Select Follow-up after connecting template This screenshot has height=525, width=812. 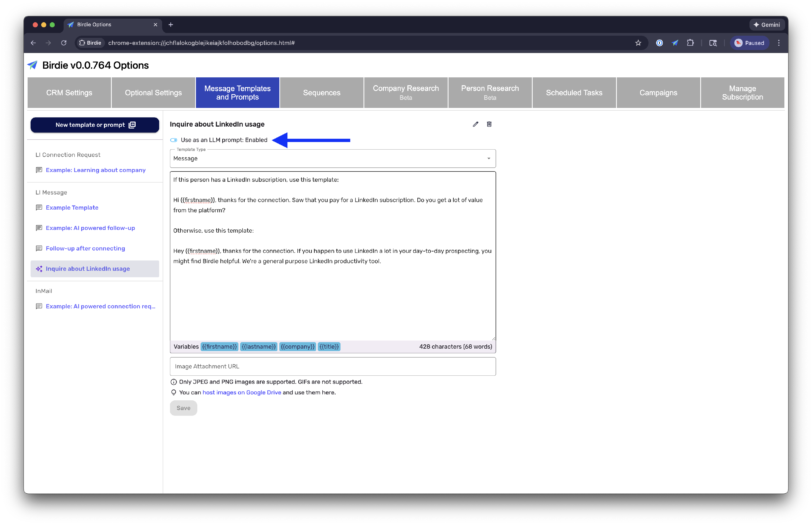(85, 249)
